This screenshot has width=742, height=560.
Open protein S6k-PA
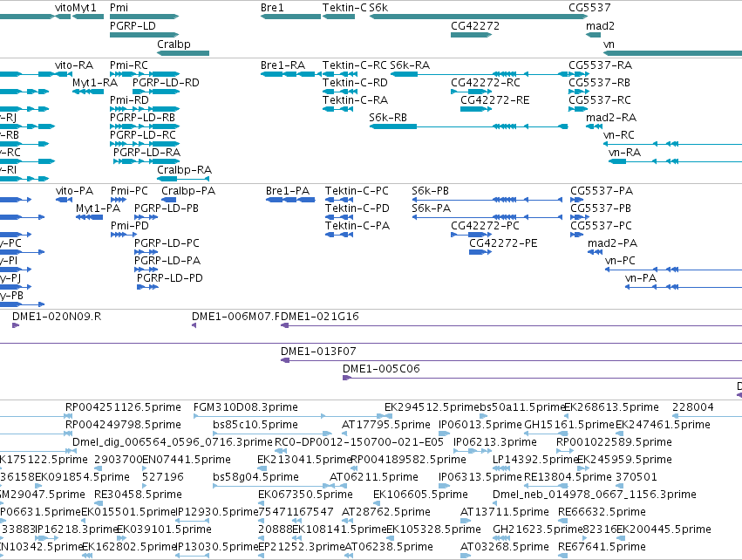tap(431, 208)
